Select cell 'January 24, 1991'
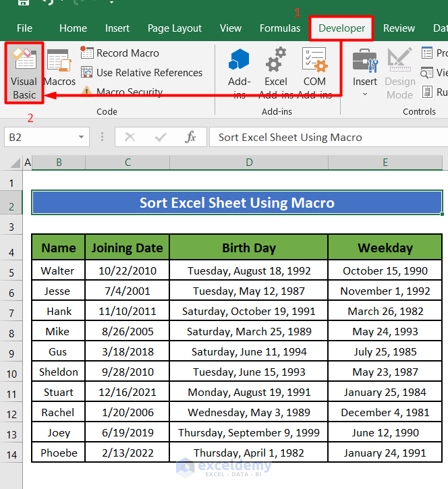The height and width of the screenshot is (489, 448). pyautogui.click(x=385, y=453)
